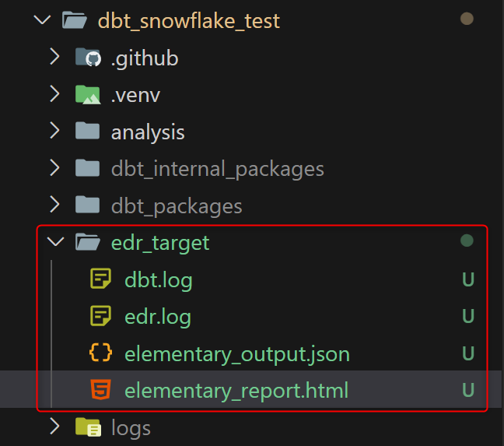
Task: Select the edr_target folder label
Action: pyautogui.click(x=160, y=244)
